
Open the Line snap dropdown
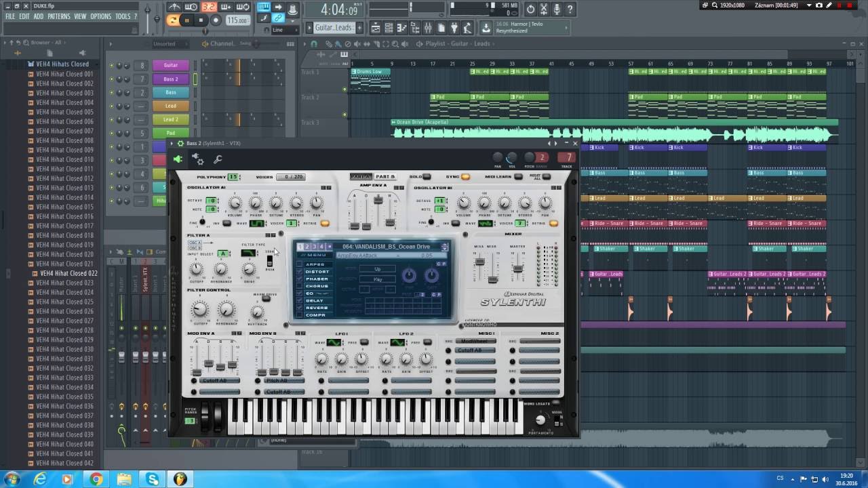coord(283,30)
